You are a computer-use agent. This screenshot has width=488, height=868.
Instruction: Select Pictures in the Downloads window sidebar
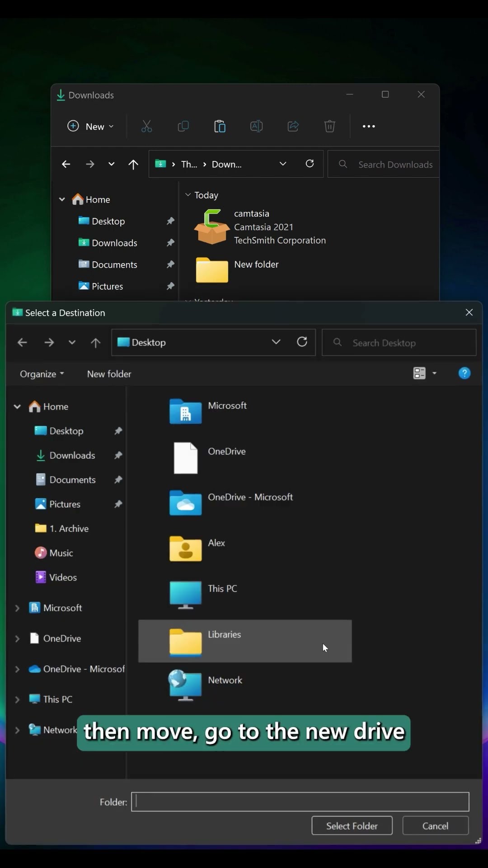[x=100, y=286]
